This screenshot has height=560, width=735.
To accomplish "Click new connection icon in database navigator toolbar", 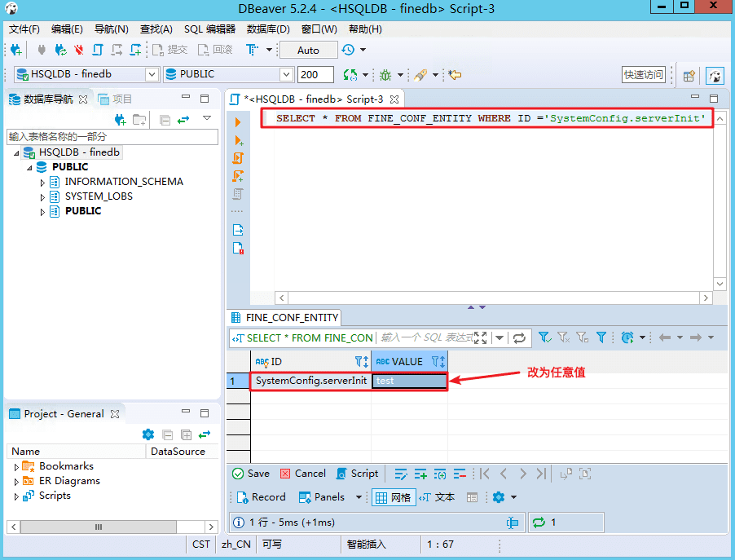I will (x=120, y=120).
